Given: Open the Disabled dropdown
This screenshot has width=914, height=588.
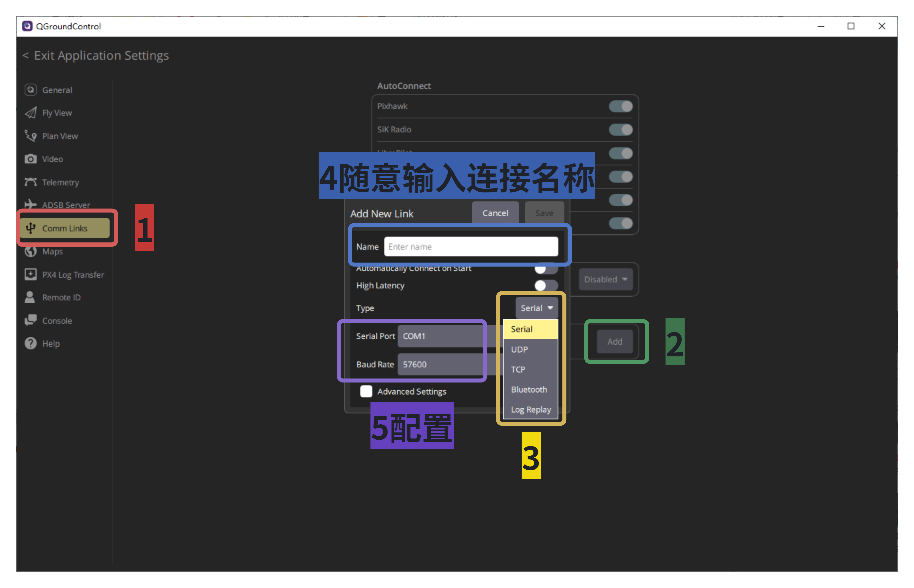Looking at the screenshot, I should coord(605,279).
